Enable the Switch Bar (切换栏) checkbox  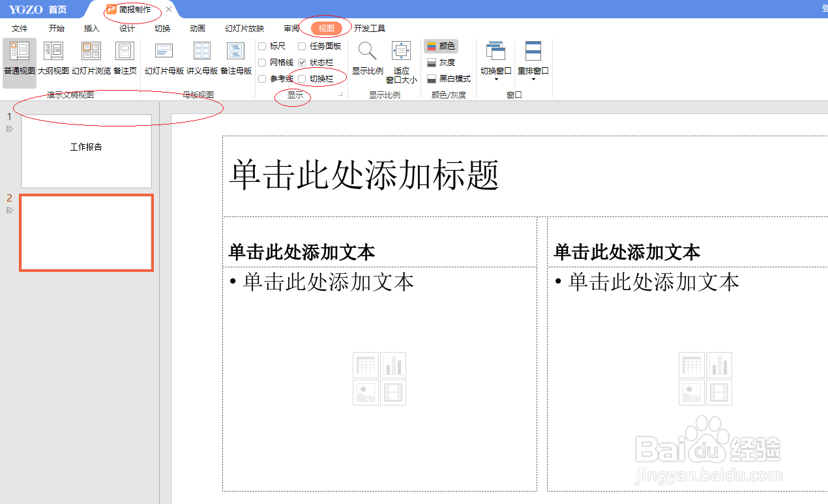pyautogui.click(x=302, y=79)
